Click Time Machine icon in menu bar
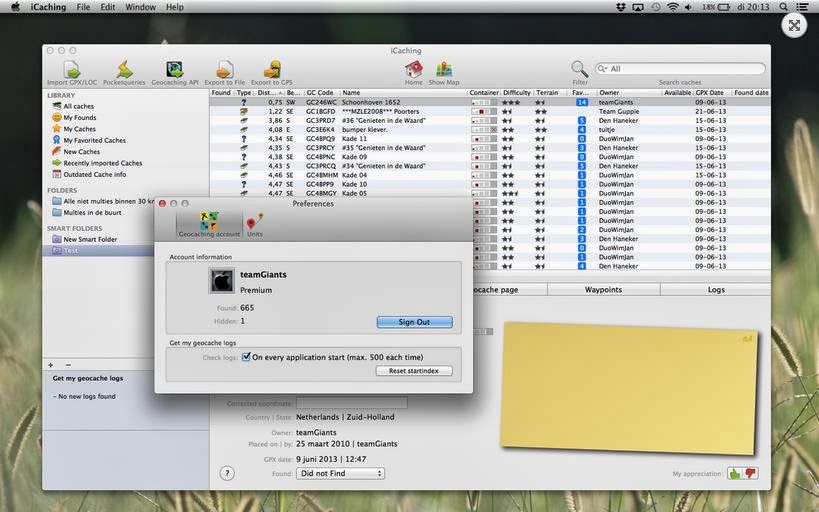Screen dimensions: 819x512 tap(656, 7)
